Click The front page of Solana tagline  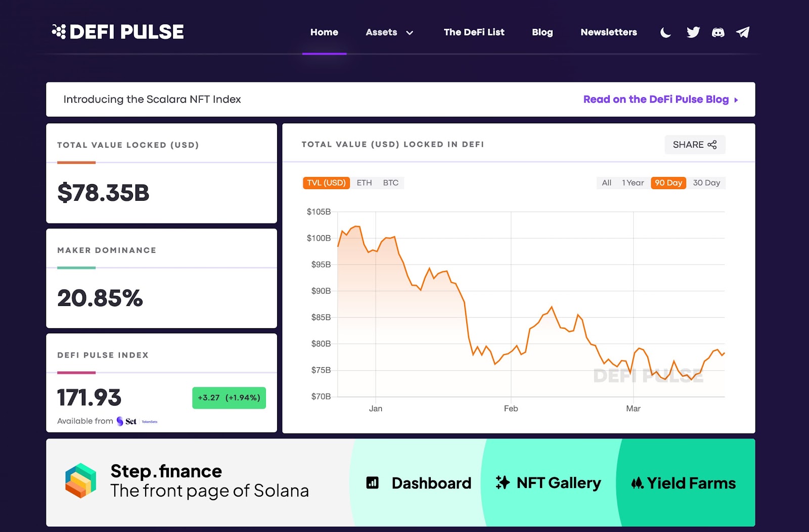(x=209, y=491)
